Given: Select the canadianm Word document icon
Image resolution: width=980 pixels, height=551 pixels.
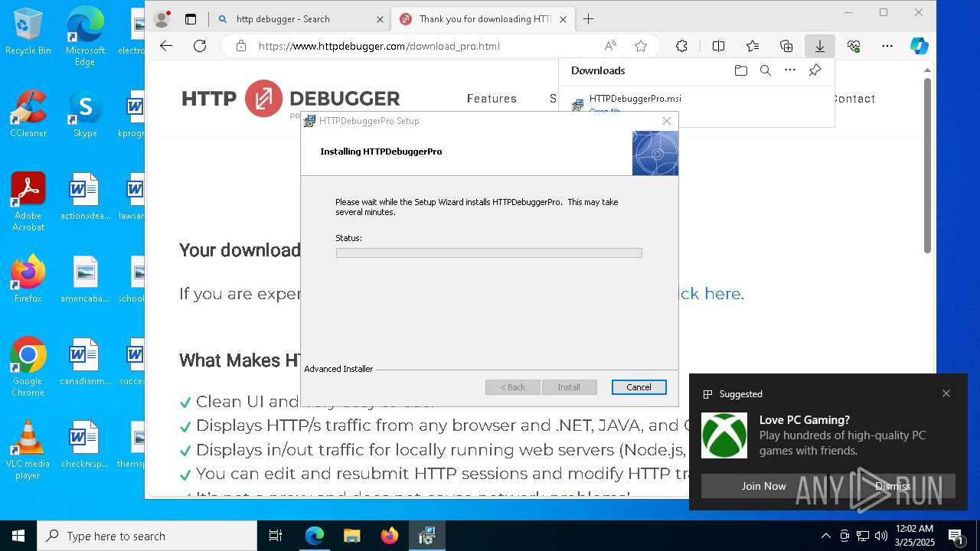Looking at the screenshot, I should coord(85,362).
